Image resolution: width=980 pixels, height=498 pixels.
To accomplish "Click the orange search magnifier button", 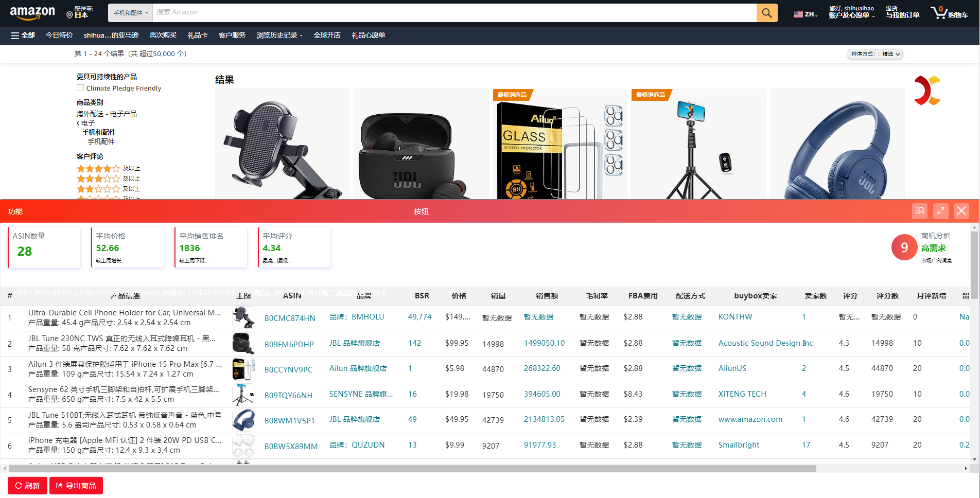I will (766, 13).
